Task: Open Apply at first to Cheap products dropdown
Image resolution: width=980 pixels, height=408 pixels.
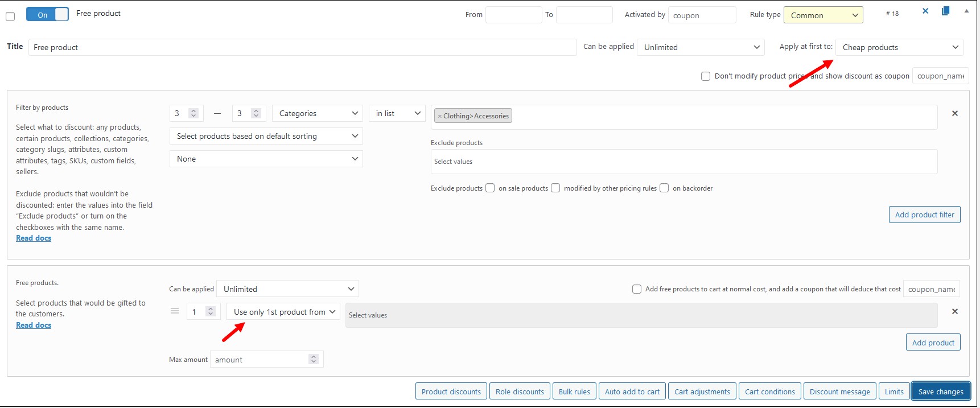Action: (899, 47)
